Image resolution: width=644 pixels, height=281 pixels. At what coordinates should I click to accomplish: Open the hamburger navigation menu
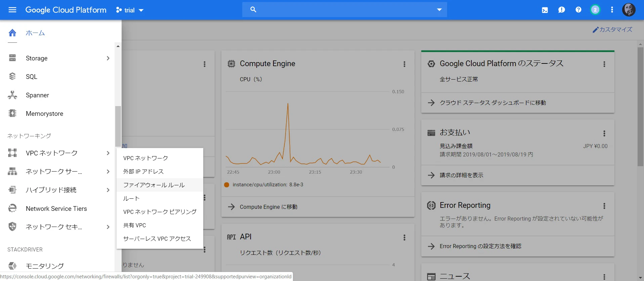pyautogui.click(x=12, y=10)
